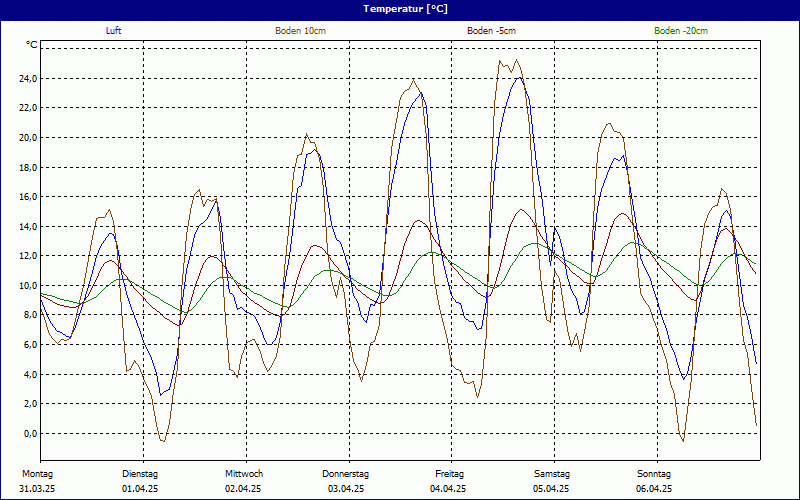
Task: Select the blue 'Luft' legend label
Action: (113, 31)
